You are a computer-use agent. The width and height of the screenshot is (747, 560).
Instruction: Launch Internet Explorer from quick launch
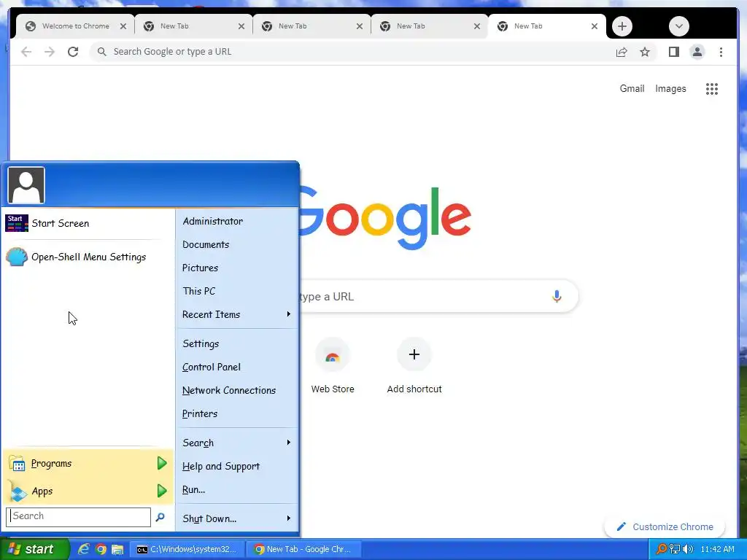tap(84, 549)
